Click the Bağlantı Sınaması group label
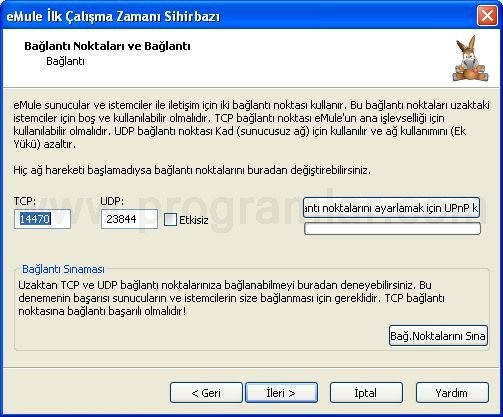 tap(63, 269)
